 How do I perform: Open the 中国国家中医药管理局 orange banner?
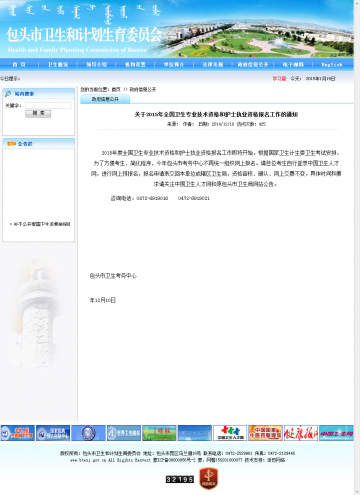point(265,433)
